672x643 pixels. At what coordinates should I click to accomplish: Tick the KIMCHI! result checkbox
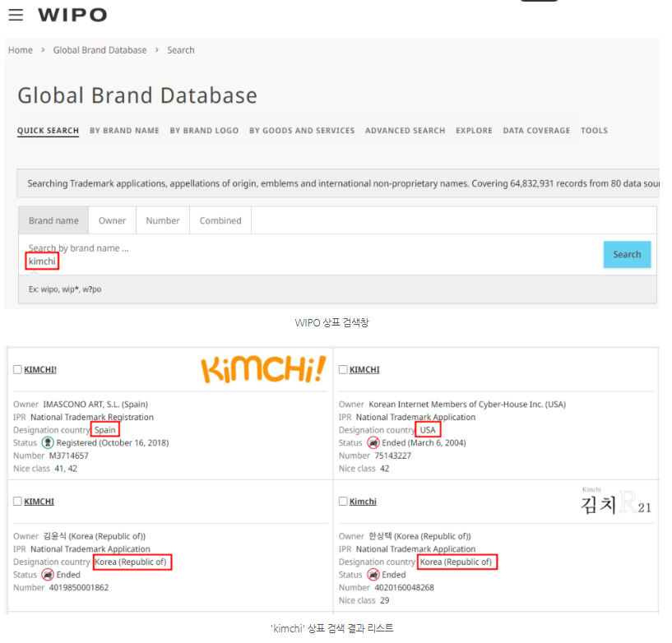click(x=17, y=369)
